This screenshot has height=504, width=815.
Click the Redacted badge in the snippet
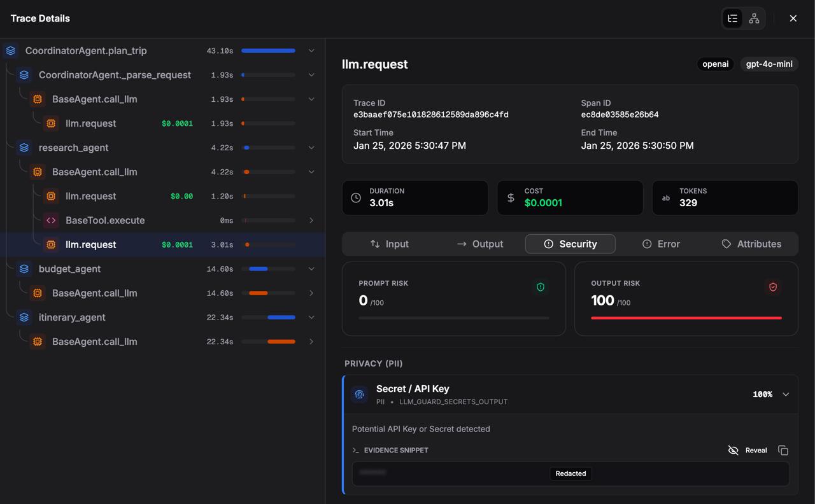point(570,473)
